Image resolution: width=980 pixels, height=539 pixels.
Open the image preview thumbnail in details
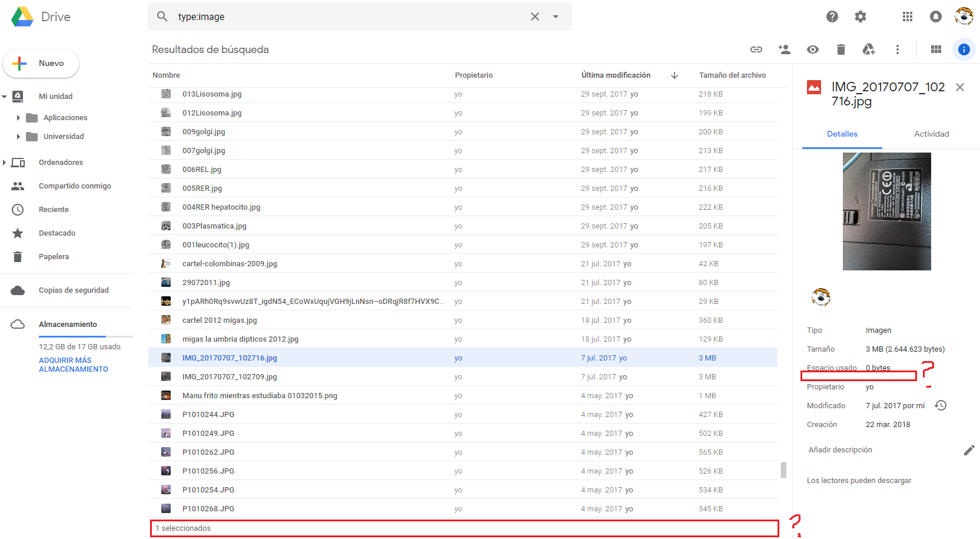887,211
